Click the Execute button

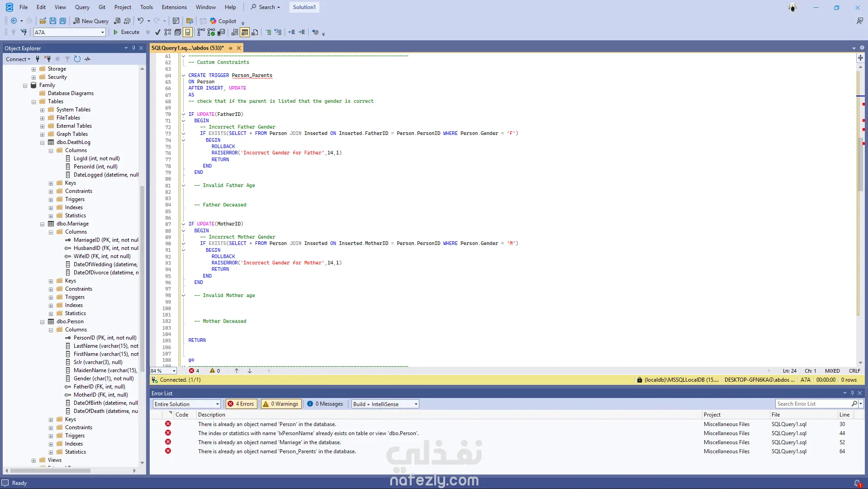pos(126,32)
